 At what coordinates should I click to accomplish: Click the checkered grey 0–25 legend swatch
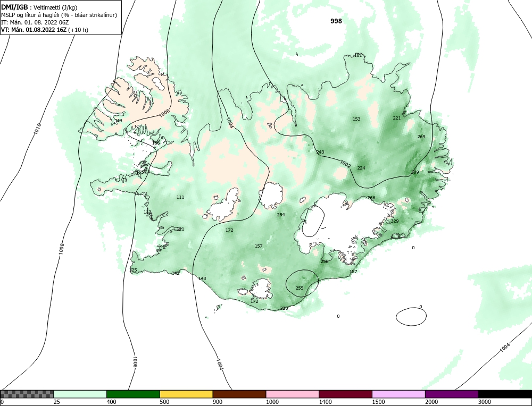coord(27,394)
